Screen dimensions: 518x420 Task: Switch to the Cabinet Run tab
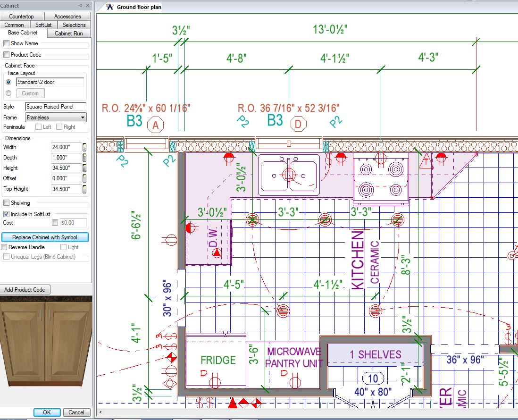pyautogui.click(x=68, y=33)
